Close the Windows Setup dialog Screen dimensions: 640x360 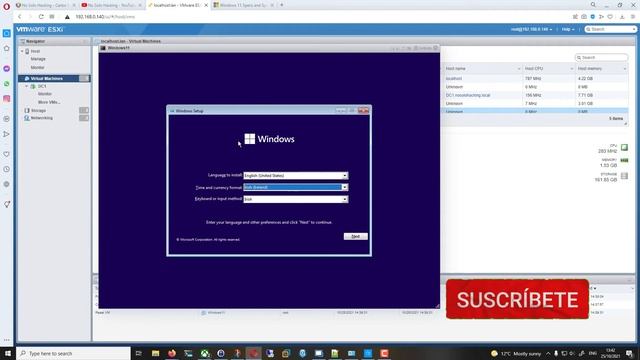(363, 111)
